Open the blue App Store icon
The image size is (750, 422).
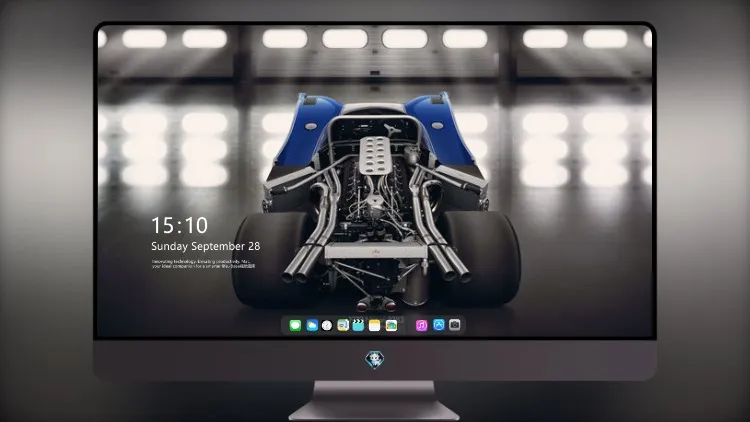pyautogui.click(x=439, y=325)
